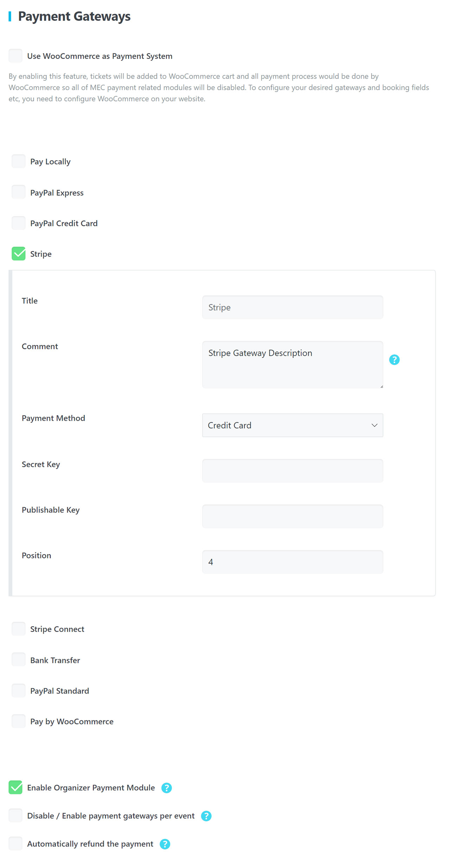Click the Stripe Gateway Description comment box
Image resolution: width=450 pixels, height=868 pixels.
292,364
